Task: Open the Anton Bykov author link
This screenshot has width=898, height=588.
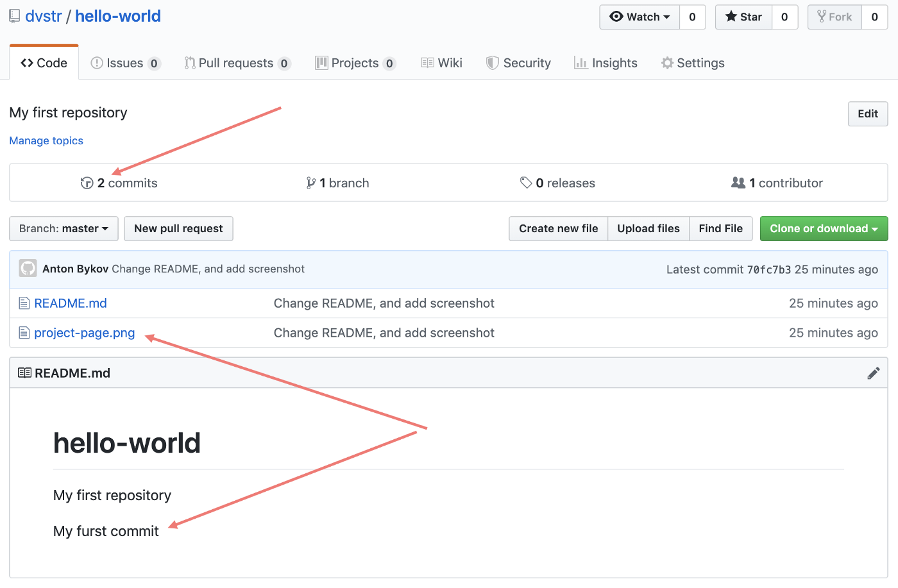Action: (75, 269)
